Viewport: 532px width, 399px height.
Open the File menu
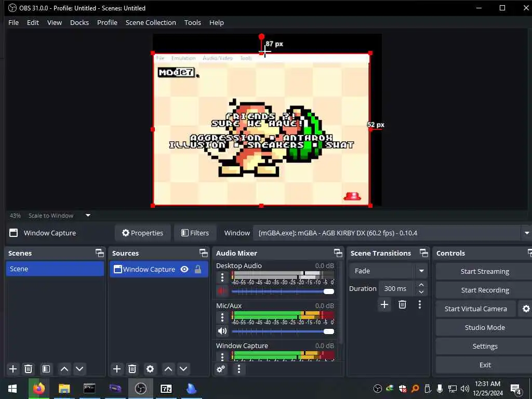[14, 22]
